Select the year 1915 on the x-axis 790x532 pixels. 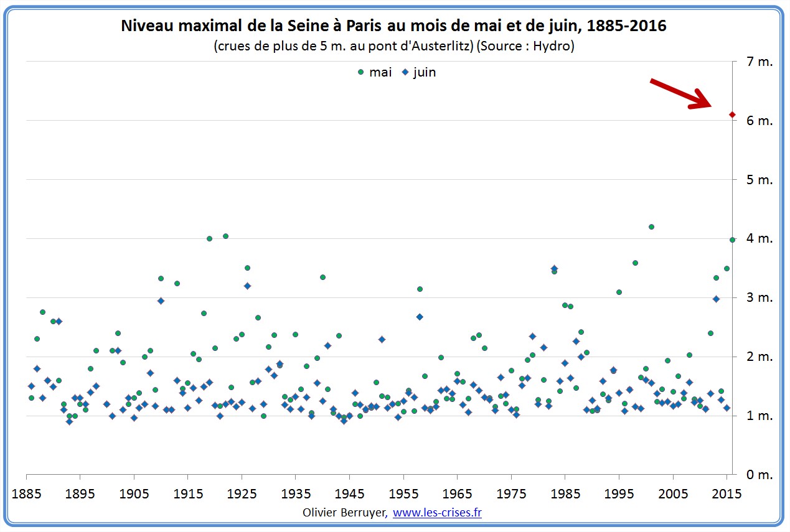(x=188, y=493)
